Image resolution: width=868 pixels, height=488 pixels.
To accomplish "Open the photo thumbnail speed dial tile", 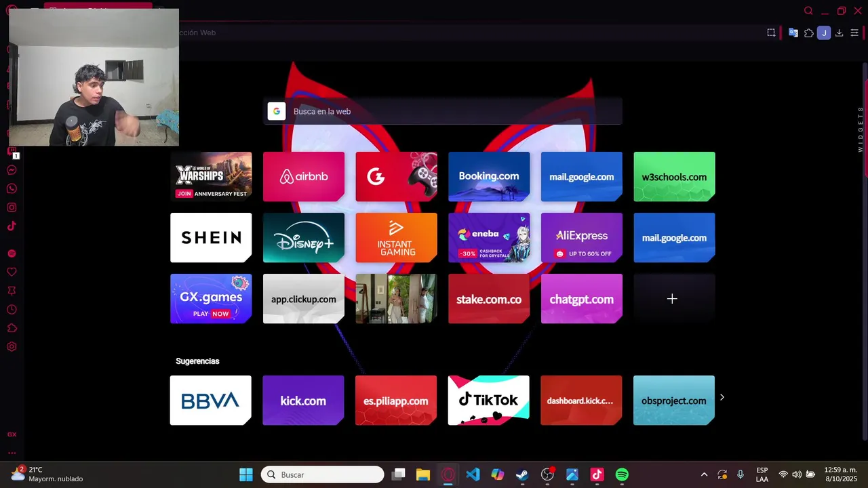I will (396, 298).
